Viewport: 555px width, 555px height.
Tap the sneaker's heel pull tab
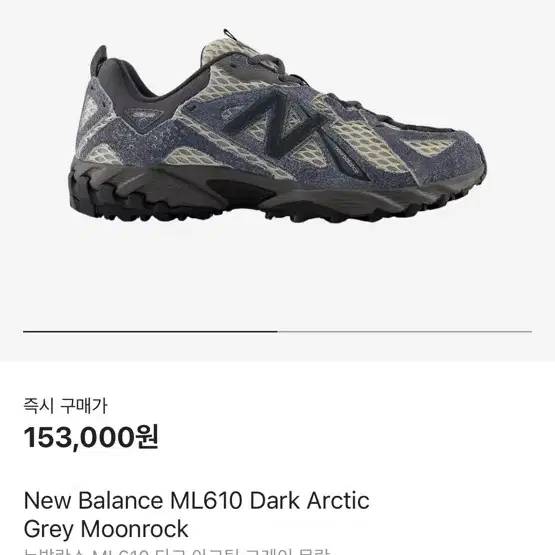(99, 60)
